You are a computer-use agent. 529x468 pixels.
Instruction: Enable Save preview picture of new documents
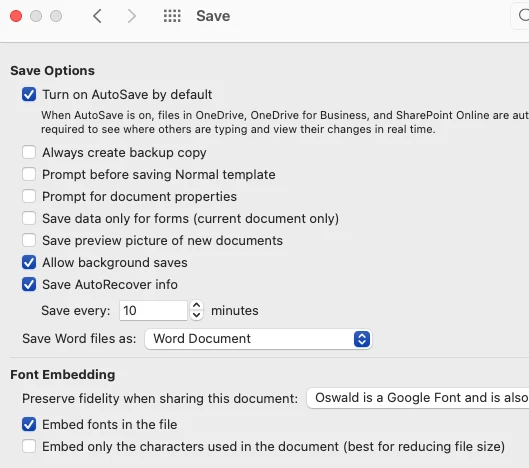pos(29,241)
